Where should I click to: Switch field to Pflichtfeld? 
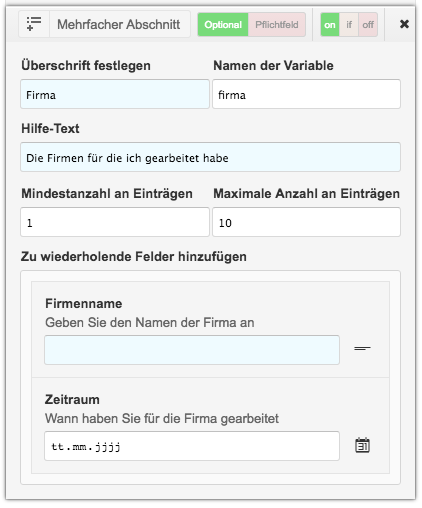click(x=277, y=25)
